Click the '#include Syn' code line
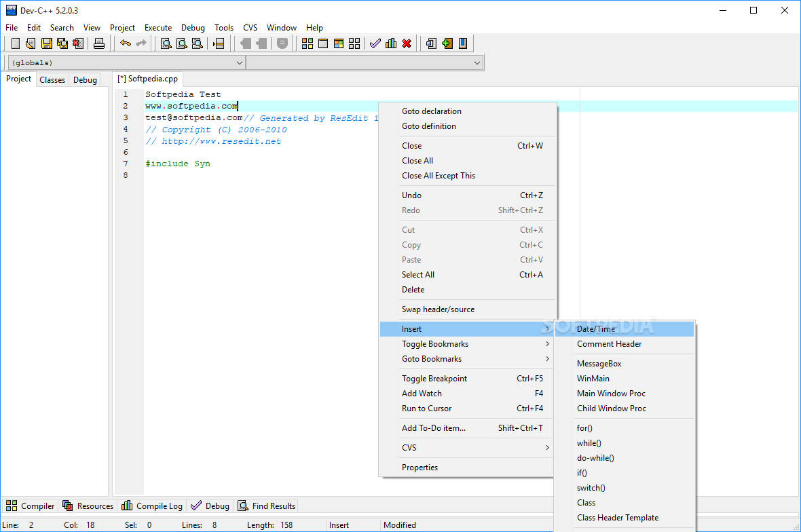This screenshot has height=532, width=801. tap(178, 164)
